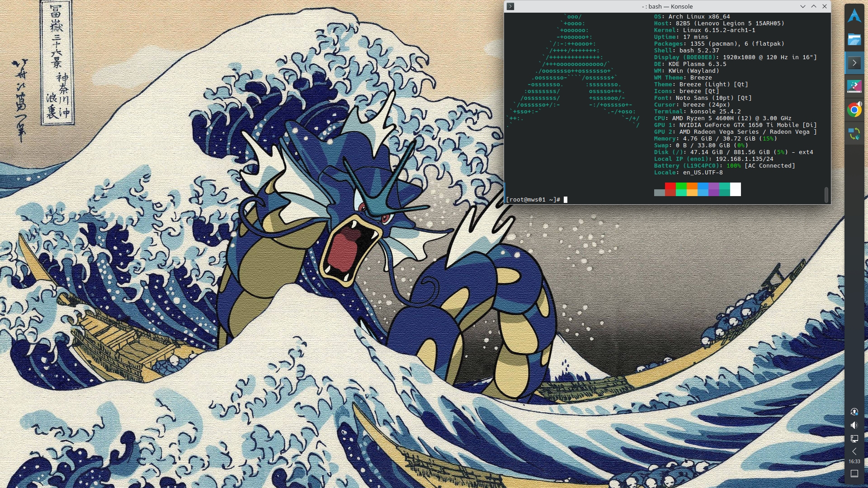Viewport: 868px width, 488px height.
Task: Click the Peek at Desktop button
Action: coord(854,474)
